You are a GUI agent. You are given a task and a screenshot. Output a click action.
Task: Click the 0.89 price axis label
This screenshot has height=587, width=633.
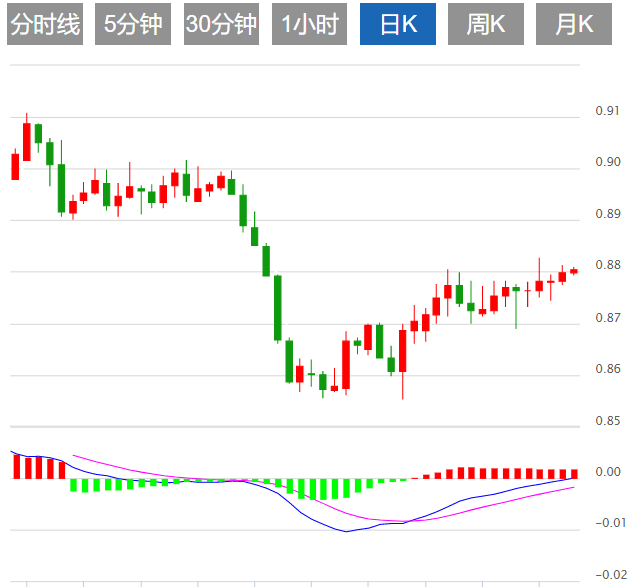(607, 214)
